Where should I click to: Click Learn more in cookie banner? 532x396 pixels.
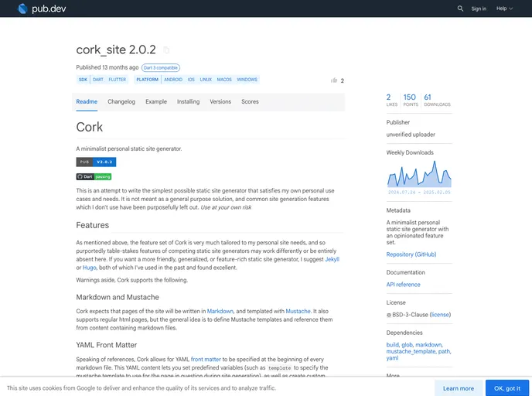click(459, 388)
